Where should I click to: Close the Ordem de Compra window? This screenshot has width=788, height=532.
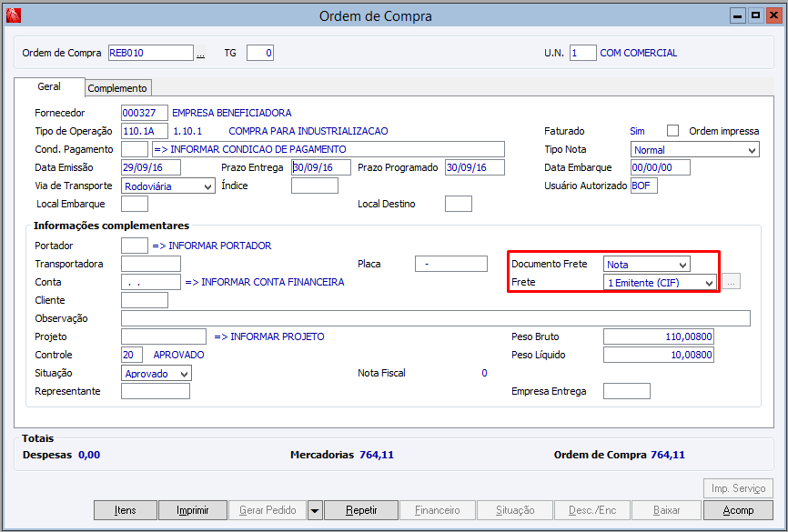pos(773,15)
